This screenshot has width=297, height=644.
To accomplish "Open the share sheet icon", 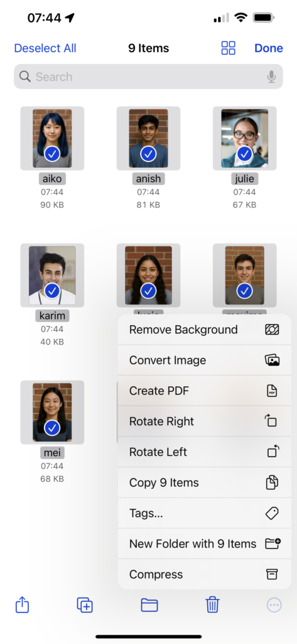I will pos(22,604).
